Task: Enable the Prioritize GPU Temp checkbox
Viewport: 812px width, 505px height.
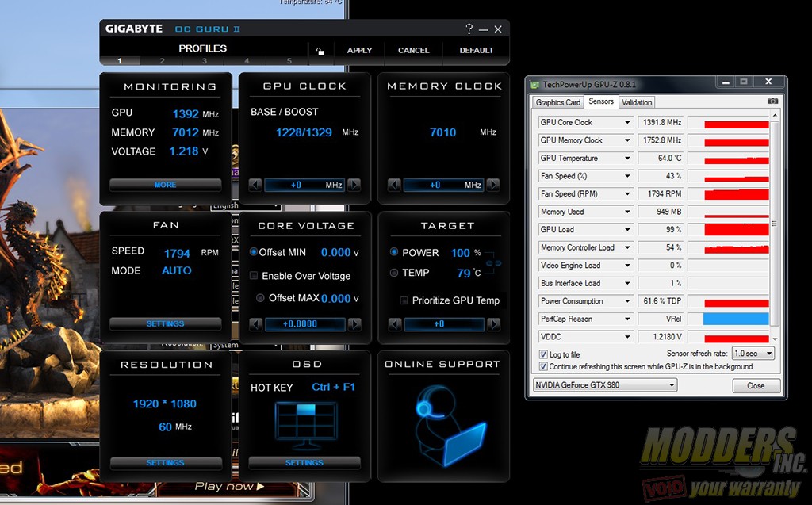Action: click(404, 300)
